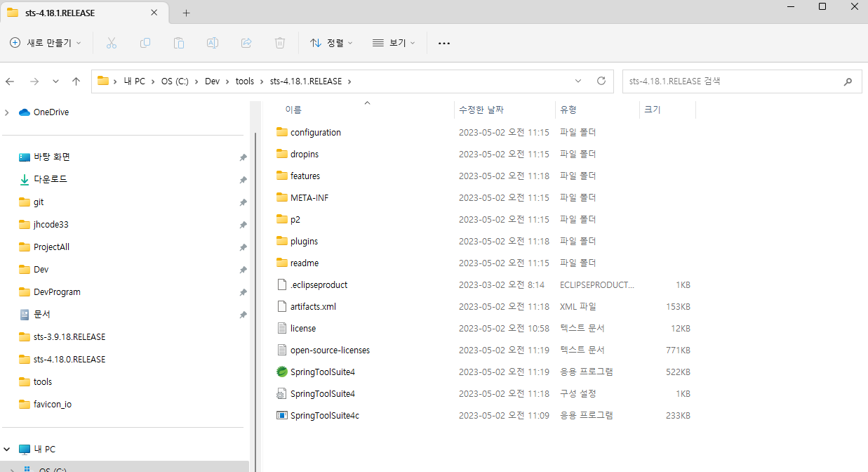Viewport: 868px width, 472px height.
Task: Open sts-4.18.0.RELEASE in sidebar
Action: point(62,359)
